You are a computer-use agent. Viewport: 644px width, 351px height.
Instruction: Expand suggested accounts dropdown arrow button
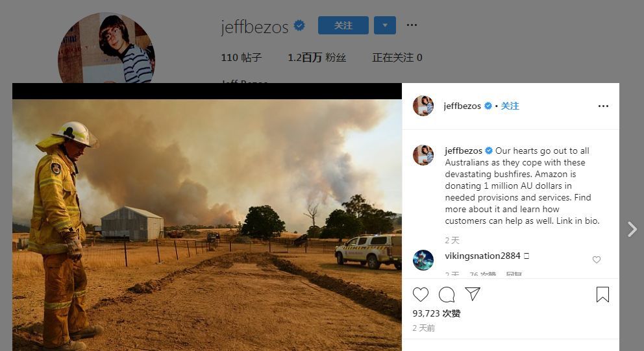(385, 25)
